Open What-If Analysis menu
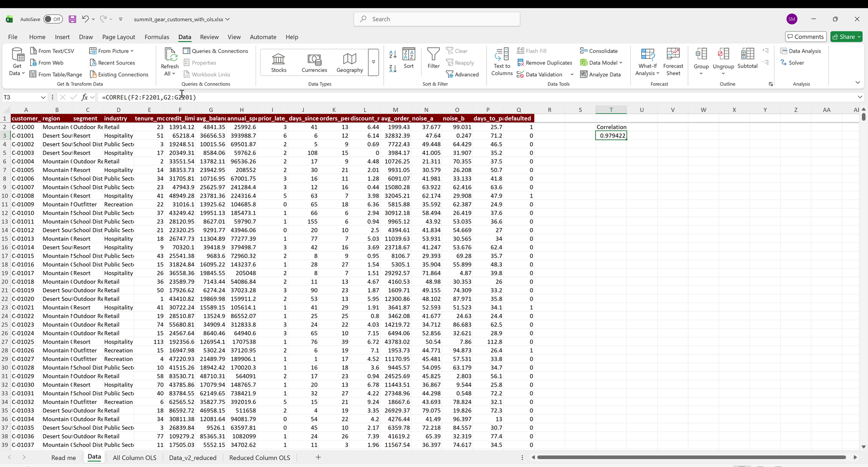Viewport: 868px width, 467px height. pos(648,61)
